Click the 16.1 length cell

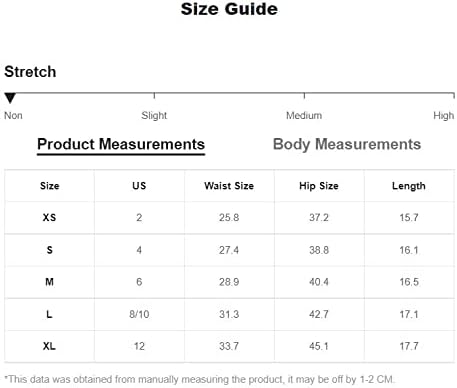tap(409, 250)
